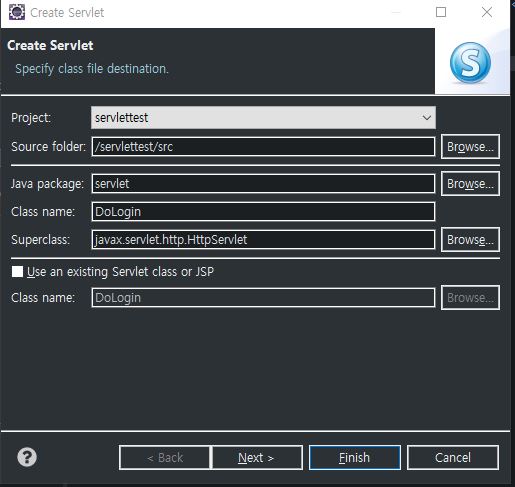Click the 'Java package:' label
The image size is (515, 487).
point(47,184)
